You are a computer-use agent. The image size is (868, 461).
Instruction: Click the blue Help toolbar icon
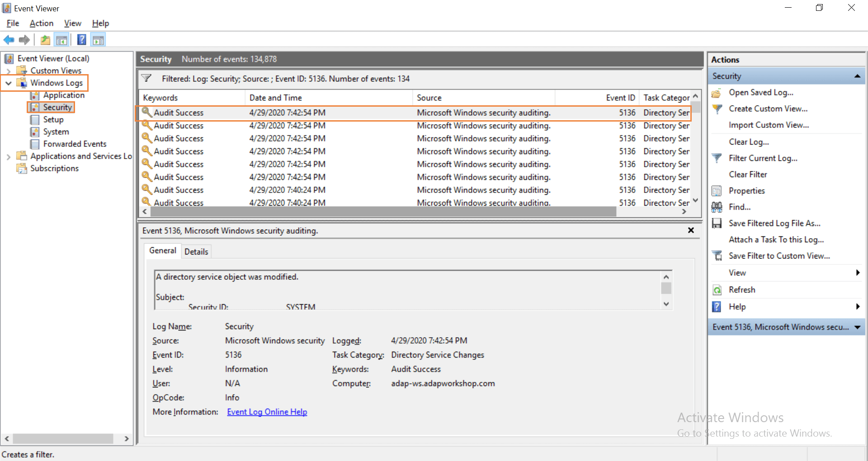click(82, 40)
